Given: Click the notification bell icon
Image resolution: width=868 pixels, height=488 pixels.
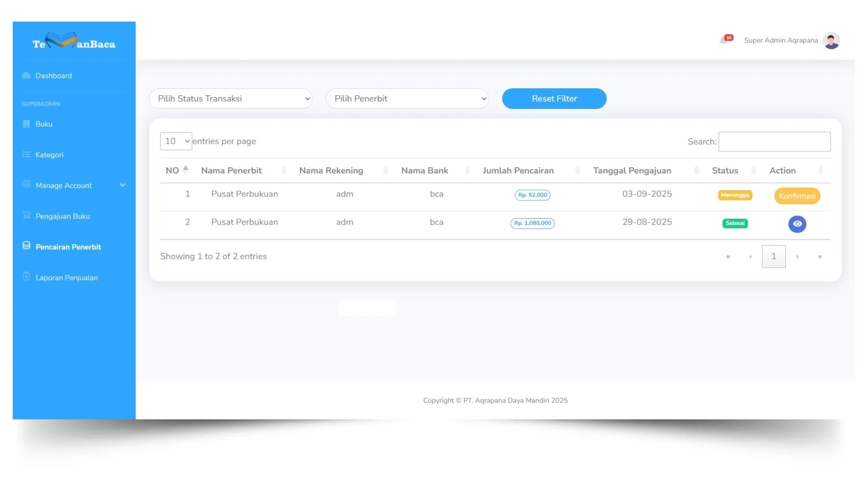Looking at the screenshot, I should pos(724,41).
